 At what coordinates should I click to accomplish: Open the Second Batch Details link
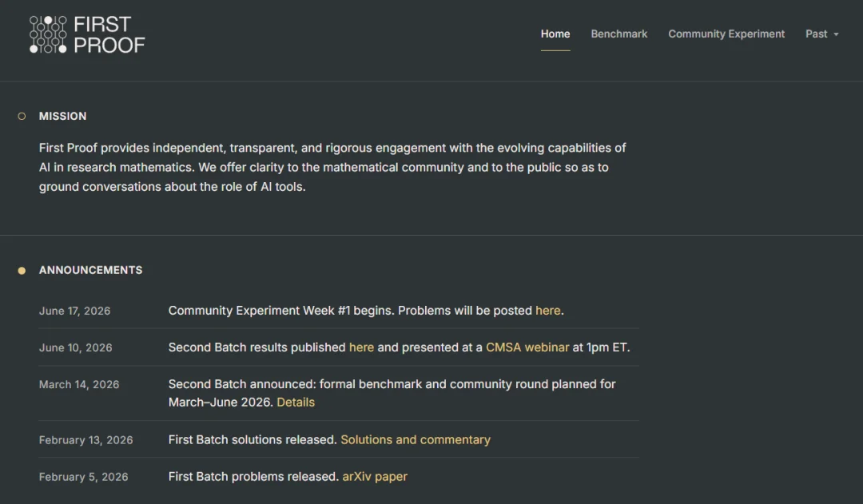tap(296, 403)
